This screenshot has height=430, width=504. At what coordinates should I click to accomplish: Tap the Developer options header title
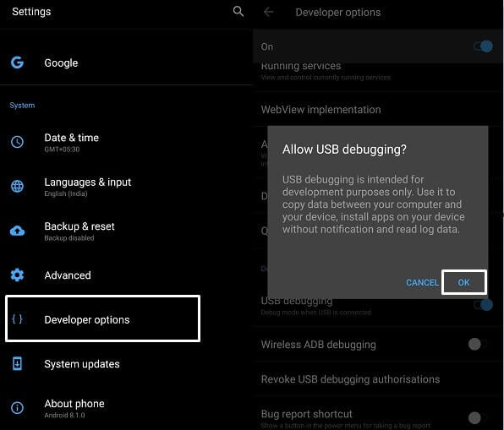coord(337,12)
